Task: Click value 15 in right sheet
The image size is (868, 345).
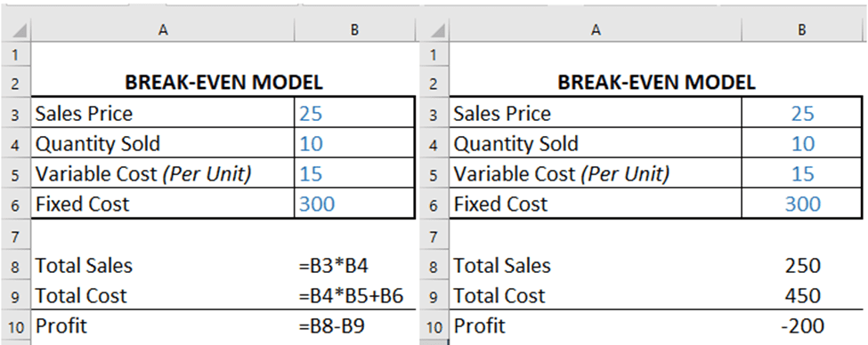Action: (x=802, y=174)
